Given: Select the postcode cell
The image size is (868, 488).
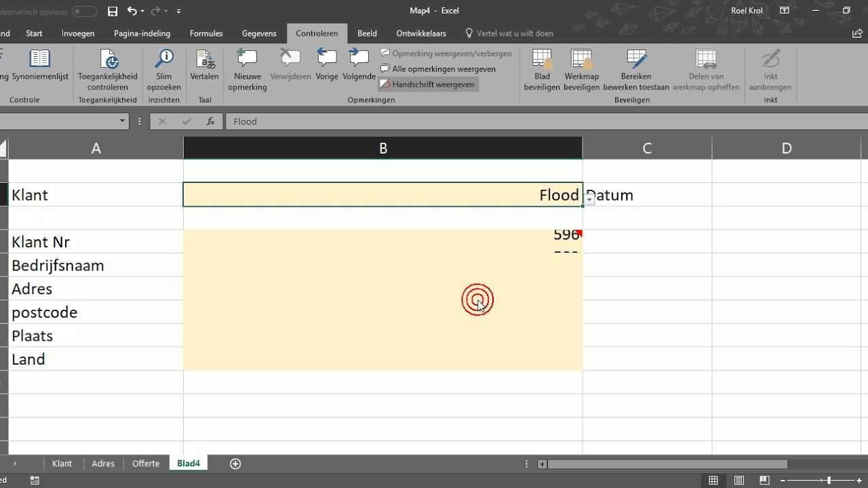Looking at the screenshot, I should [x=96, y=312].
